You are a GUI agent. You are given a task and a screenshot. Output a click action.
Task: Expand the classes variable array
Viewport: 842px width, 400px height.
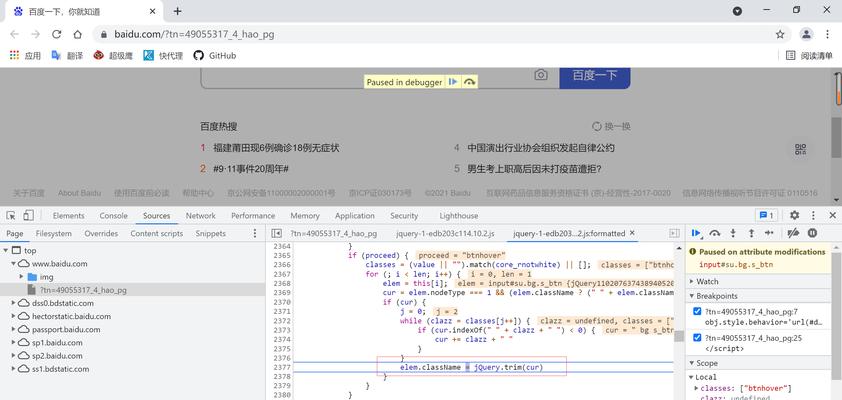[696, 388]
